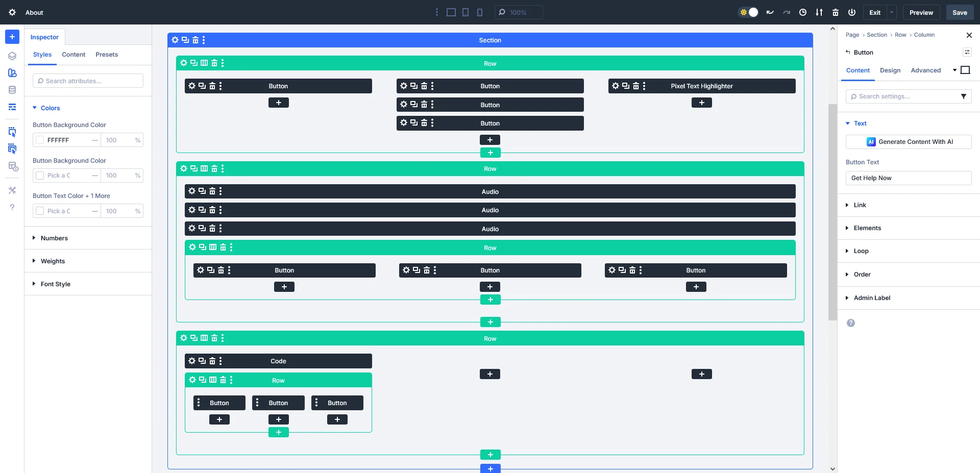Screen dimensions: 980x473
Task: Click the Save button
Action: 960,12
